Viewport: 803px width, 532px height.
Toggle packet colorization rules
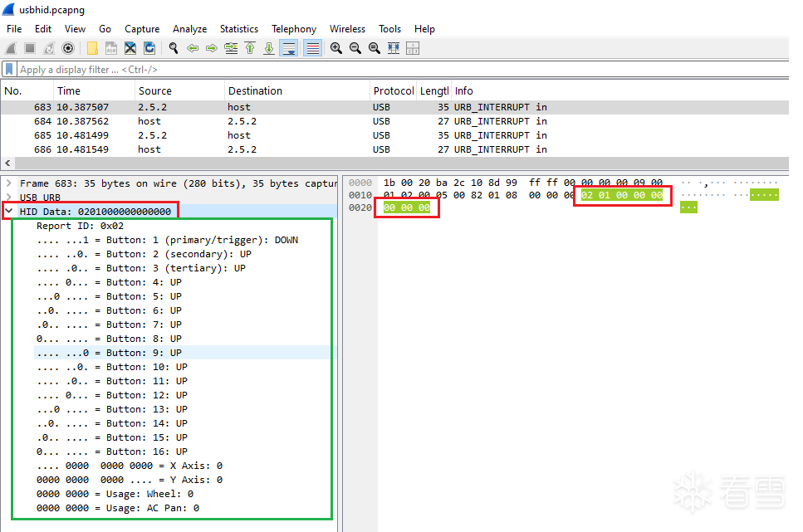pyautogui.click(x=312, y=48)
